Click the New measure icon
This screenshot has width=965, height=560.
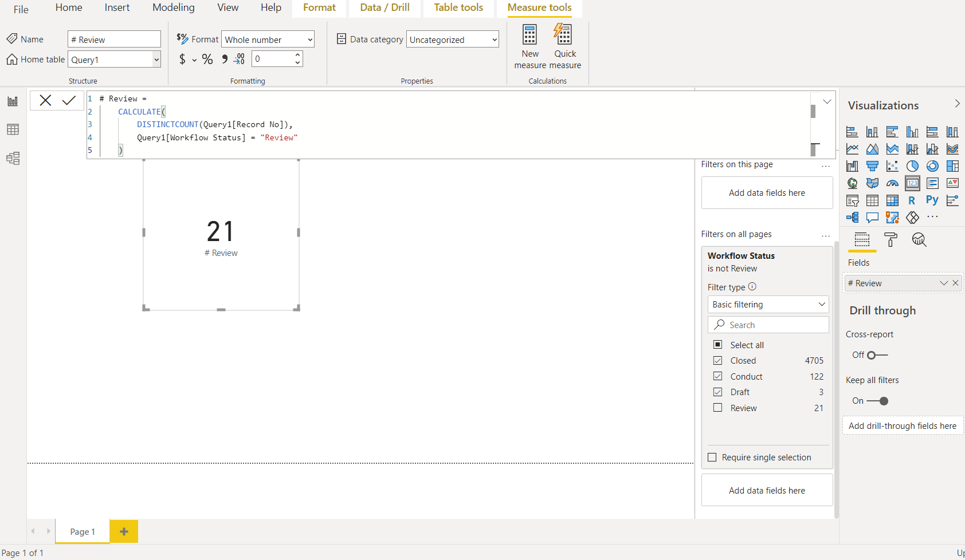click(530, 34)
